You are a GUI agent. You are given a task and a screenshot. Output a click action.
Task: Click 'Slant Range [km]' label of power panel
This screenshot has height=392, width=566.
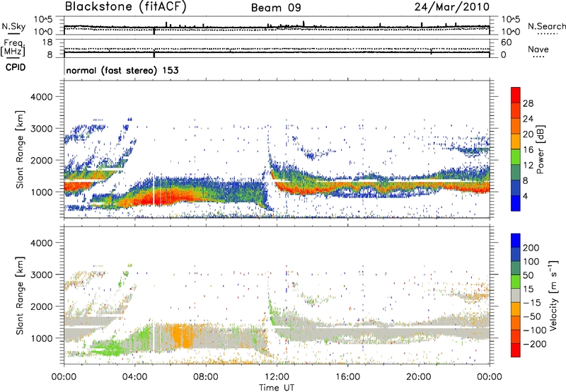pyautogui.click(x=20, y=149)
